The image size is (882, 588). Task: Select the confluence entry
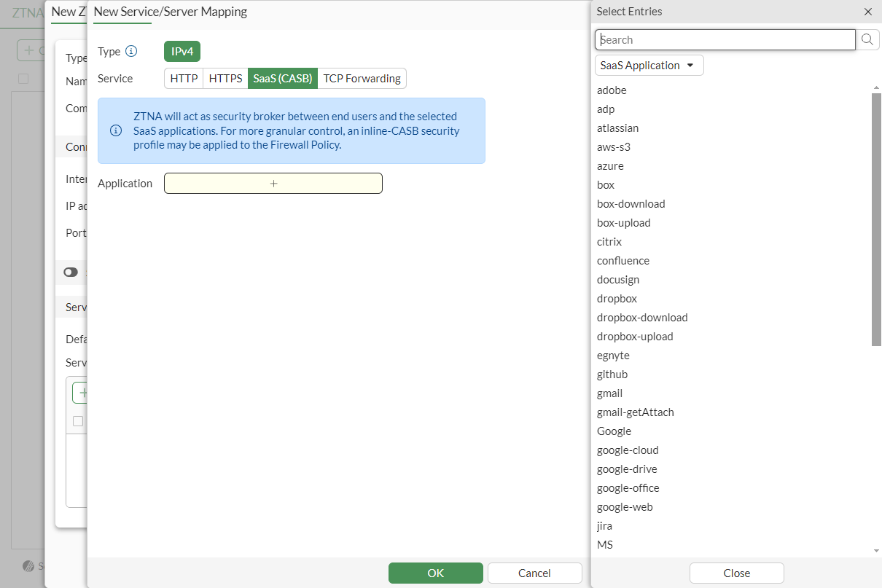[x=623, y=261]
